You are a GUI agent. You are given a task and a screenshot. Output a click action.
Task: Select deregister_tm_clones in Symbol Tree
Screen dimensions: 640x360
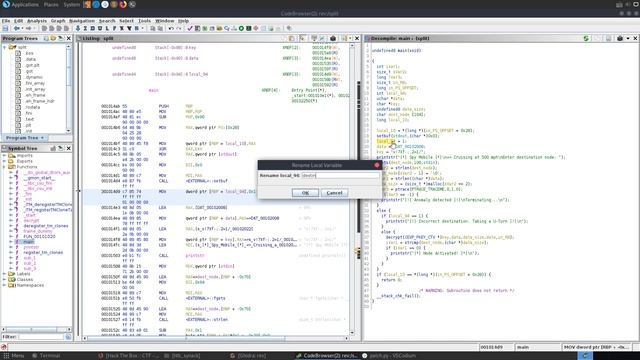[x=46, y=226]
